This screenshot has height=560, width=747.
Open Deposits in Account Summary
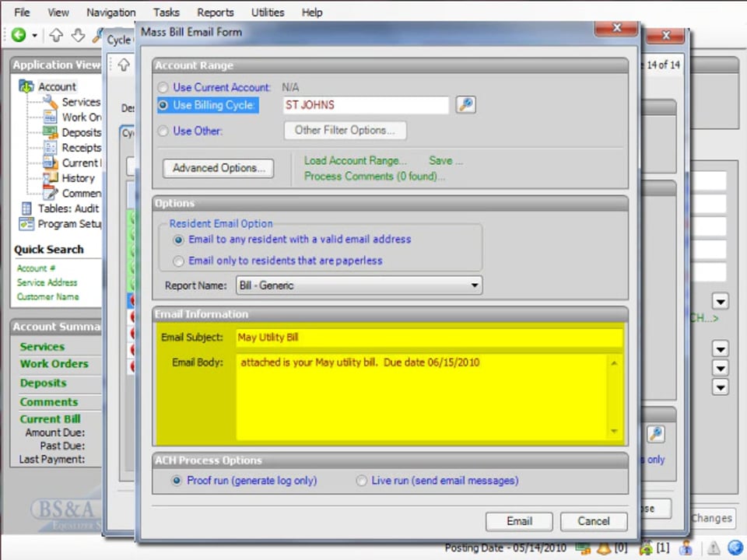(44, 383)
